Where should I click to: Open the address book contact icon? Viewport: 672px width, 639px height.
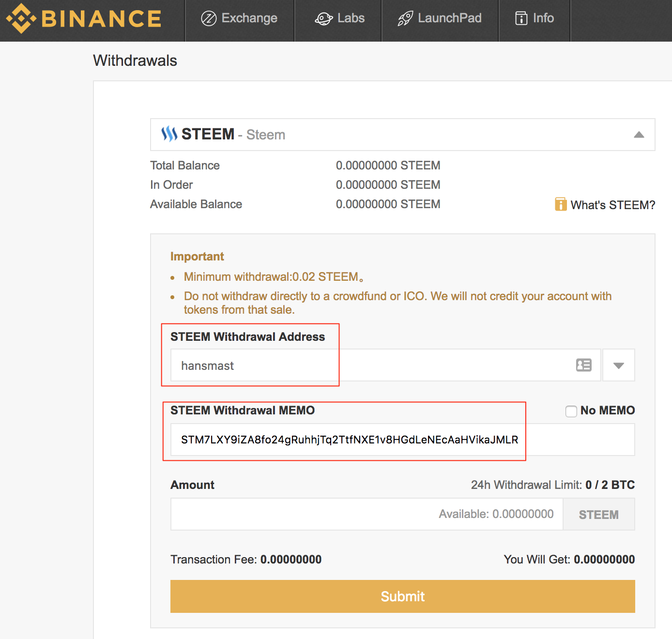[584, 365]
